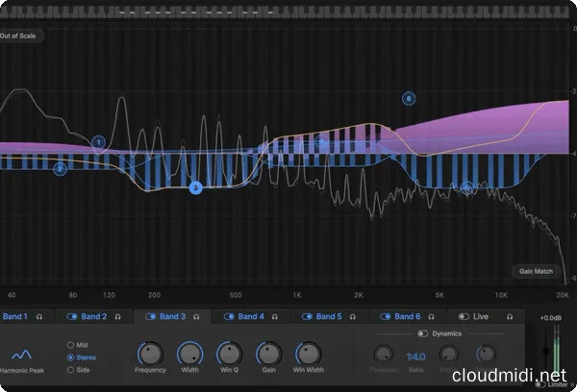Toggle Band 6 on/off switch
This screenshot has width=577, height=392.
[386, 317]
